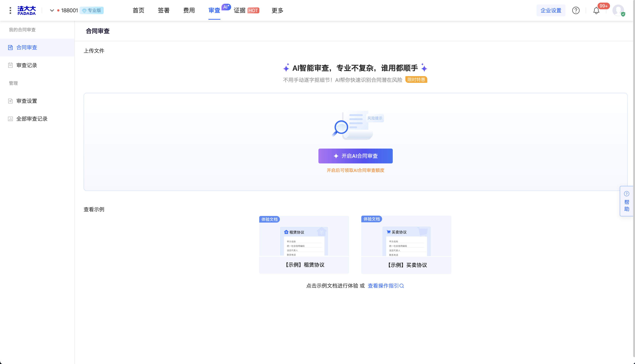Click the FADADA logo
Image resolution: width=635 pixels, height=364 pixels.
27,10
